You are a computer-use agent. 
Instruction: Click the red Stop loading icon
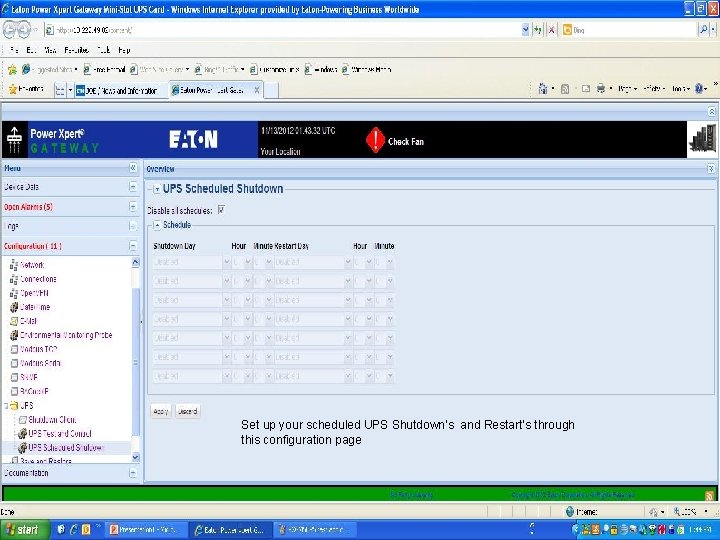pos(551,30)
